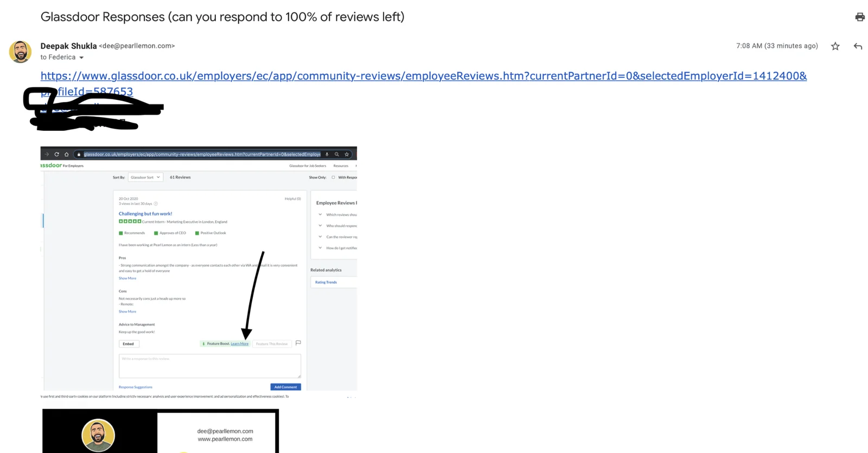Screen dimensions: 868x453
Task: Click Show More under Pros section
Action: pyautogui.click(x=127, y=278)
